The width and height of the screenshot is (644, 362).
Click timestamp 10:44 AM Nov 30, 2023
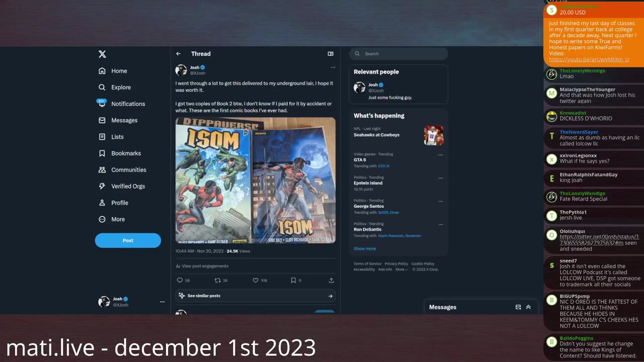[x=200, y=251]
